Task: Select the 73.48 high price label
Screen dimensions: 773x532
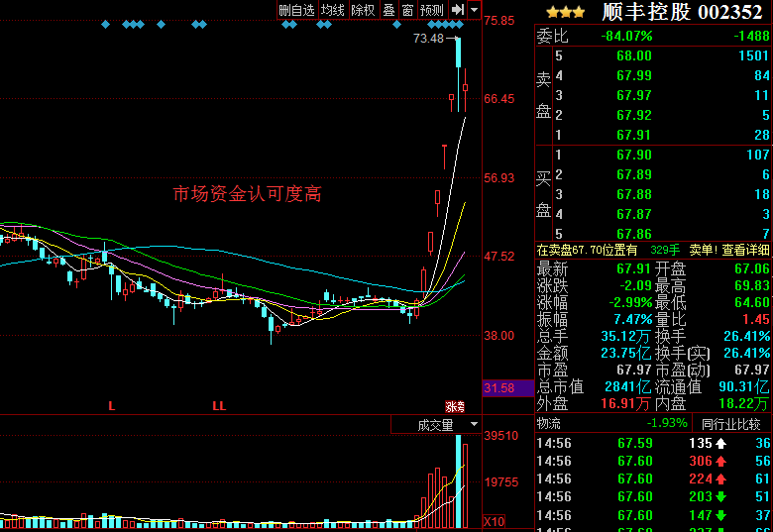Action: (x=428, y=39)
